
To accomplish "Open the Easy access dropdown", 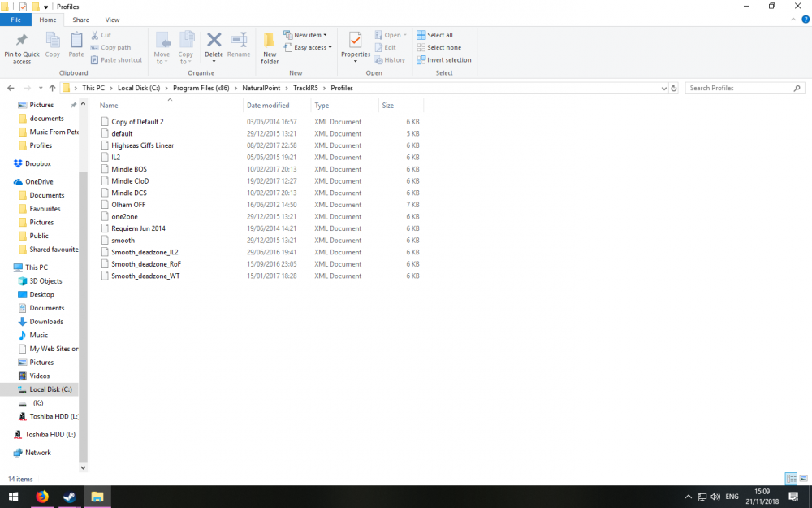I will [x=308, y=47].
